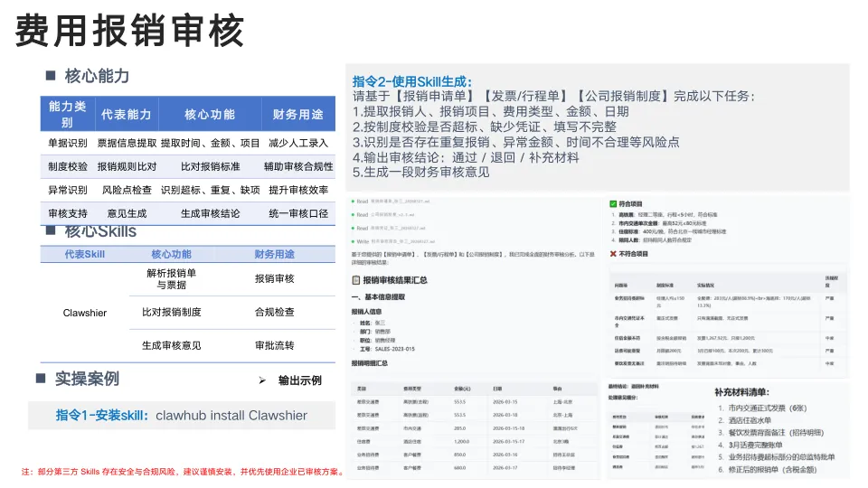
Task: Click the 解析报销单与票据 cell
Action: 171,279
